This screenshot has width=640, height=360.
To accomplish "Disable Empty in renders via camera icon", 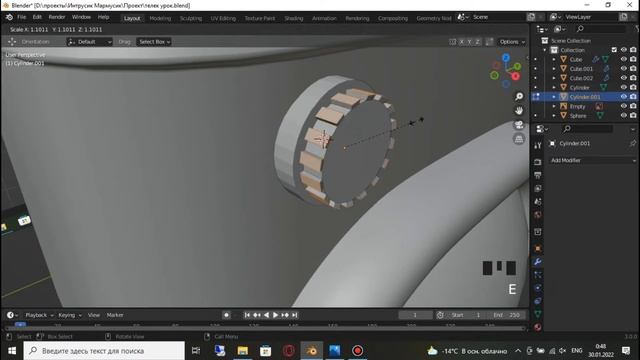I will pyautogui.click(x=633, y=106).
